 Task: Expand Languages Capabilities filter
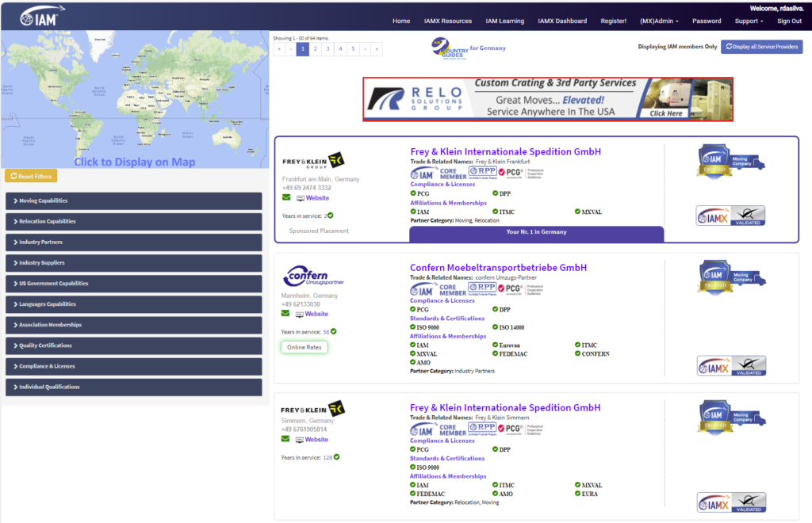(133, 304)
